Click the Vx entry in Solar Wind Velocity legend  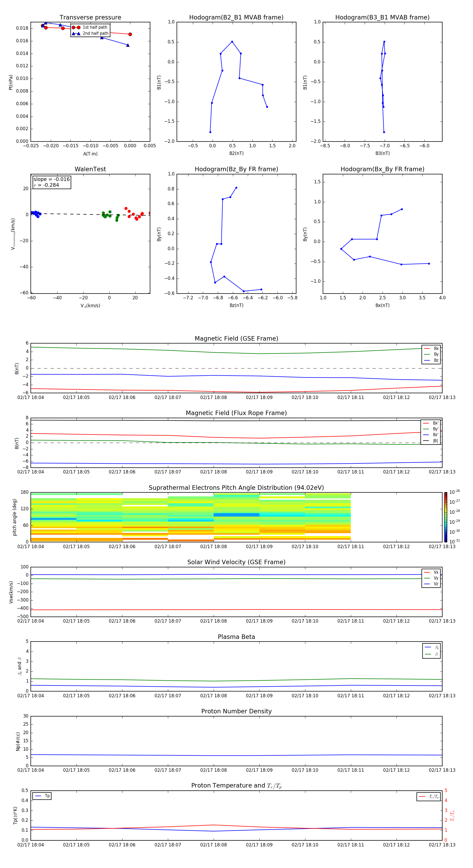click(x=431, y=572)
